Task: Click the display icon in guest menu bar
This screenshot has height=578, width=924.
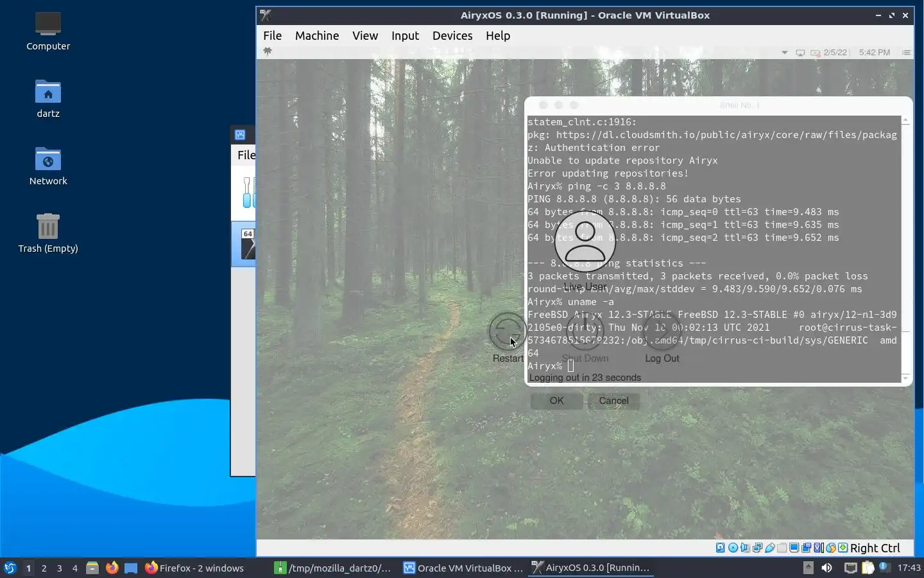Action: point(800,53)
